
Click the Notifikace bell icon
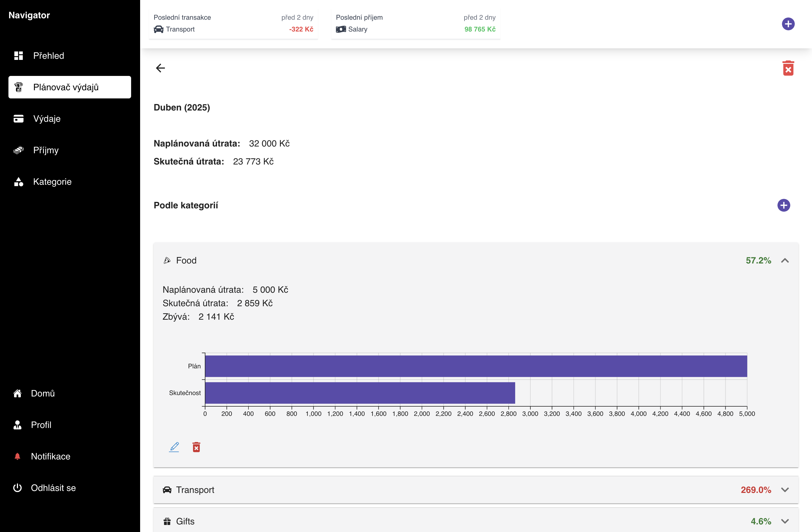tap(17, 456)
